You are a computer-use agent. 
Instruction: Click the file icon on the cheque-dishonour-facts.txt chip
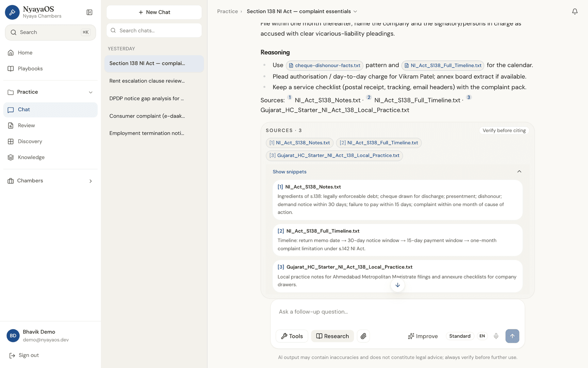(x=291, y=65)
